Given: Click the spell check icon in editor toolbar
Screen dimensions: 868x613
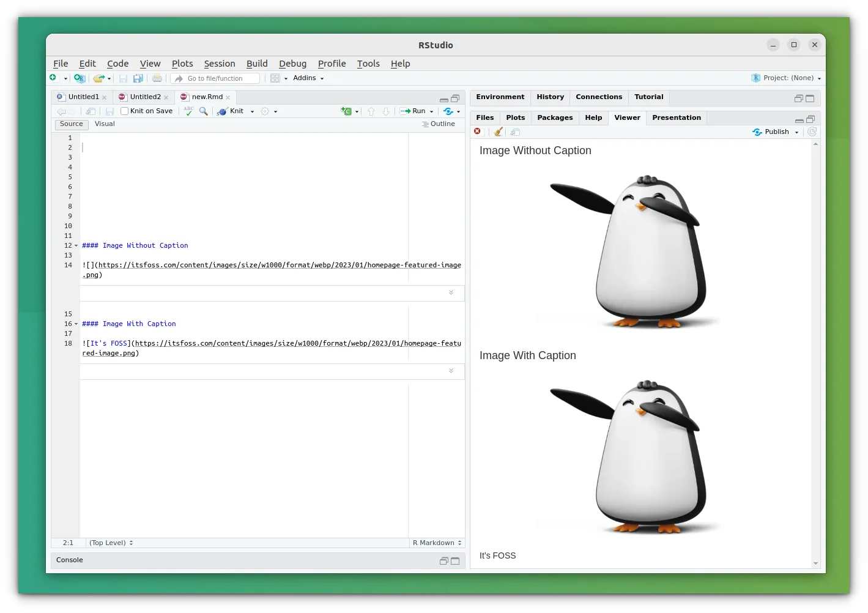Looking at the screenshot, I should 188,111.
